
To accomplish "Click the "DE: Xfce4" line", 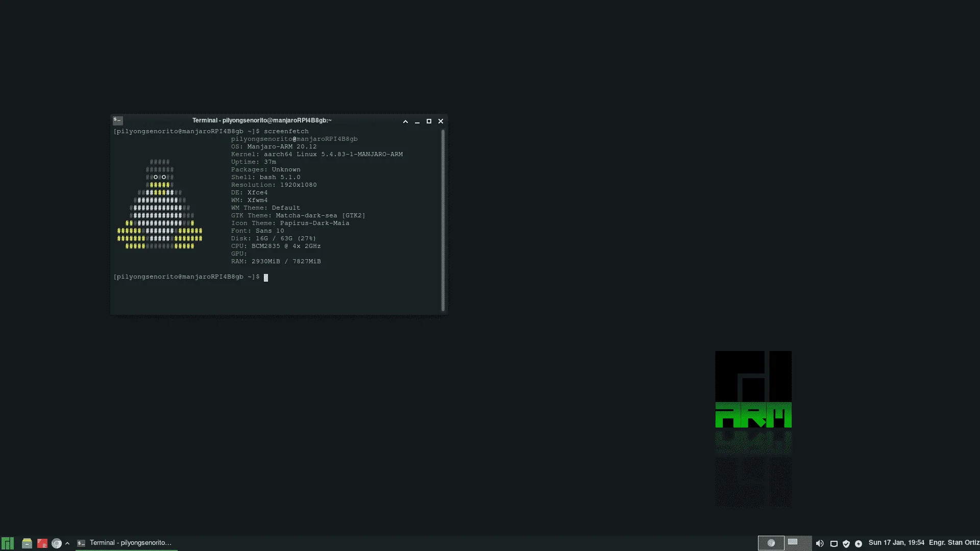I will click(249, 192).
